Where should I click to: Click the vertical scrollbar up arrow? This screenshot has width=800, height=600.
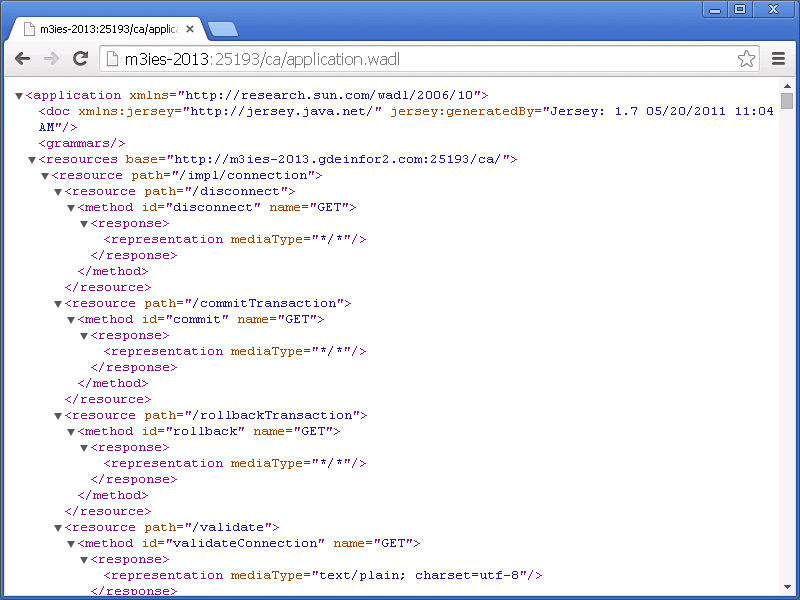coord(787,86)
